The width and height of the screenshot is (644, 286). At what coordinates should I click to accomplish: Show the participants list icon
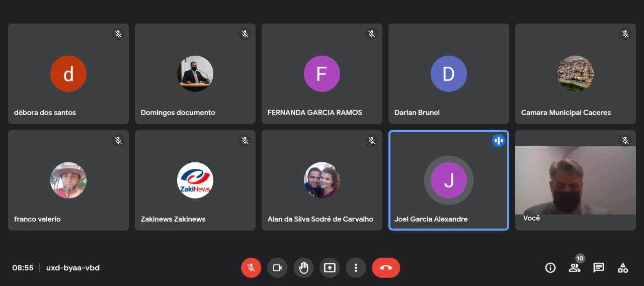click(x=574, y=268)
